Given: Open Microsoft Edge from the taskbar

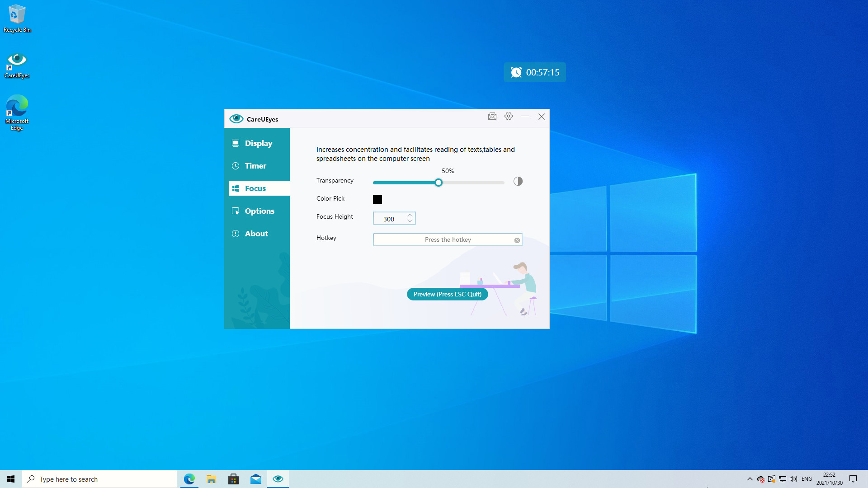Looking at the screenshot, I should 189,479.
